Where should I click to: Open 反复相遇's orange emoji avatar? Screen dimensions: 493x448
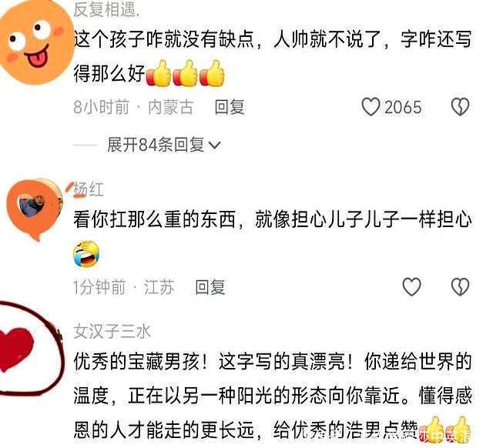(x=35, y=42)
